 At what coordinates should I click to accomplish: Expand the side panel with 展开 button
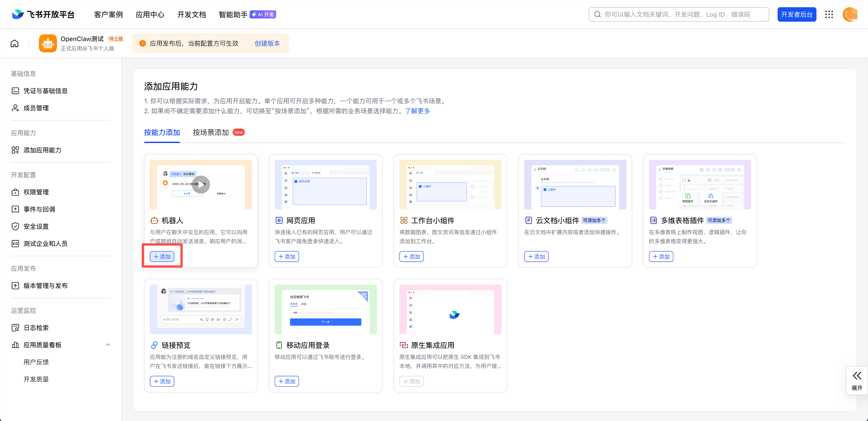(857, 380)
